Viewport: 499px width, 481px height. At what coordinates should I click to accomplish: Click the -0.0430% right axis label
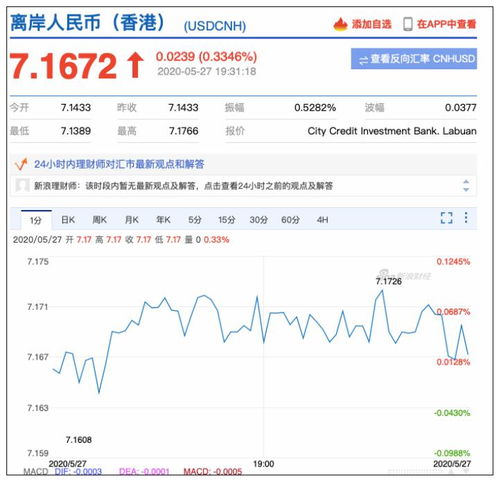tap(452, 413)
